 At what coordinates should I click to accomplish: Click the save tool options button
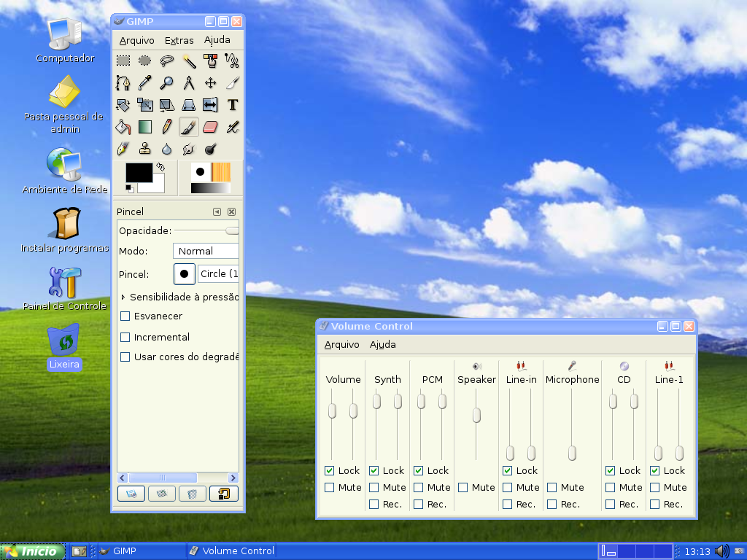pos(131,494)
